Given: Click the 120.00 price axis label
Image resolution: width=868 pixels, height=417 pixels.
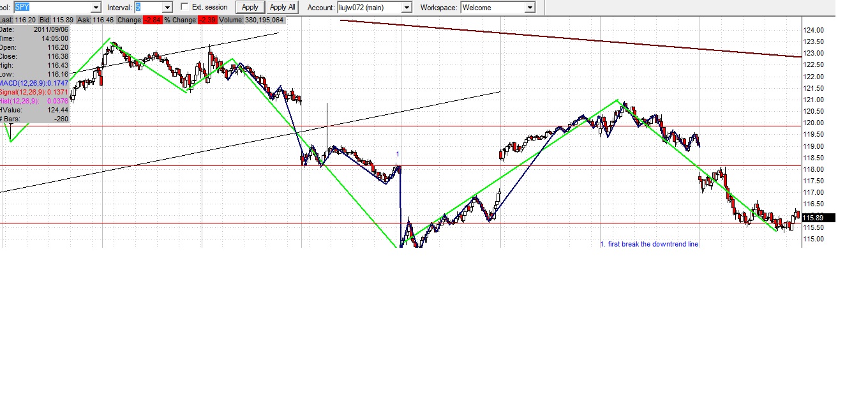Looking at the screenshot, I should tap(814, 123).
